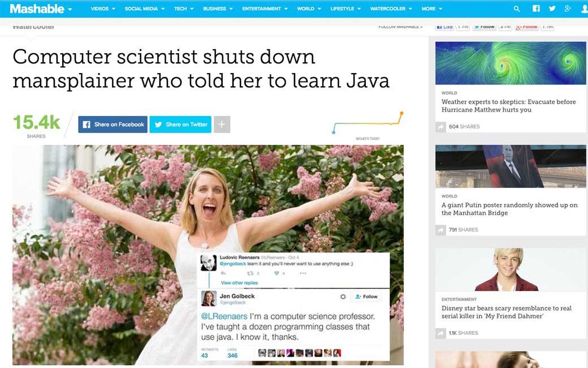Open the Twitter bird icon in navbar
Image resolution: width=588 pixels, height=368 pixels.
tap(552, 8)
